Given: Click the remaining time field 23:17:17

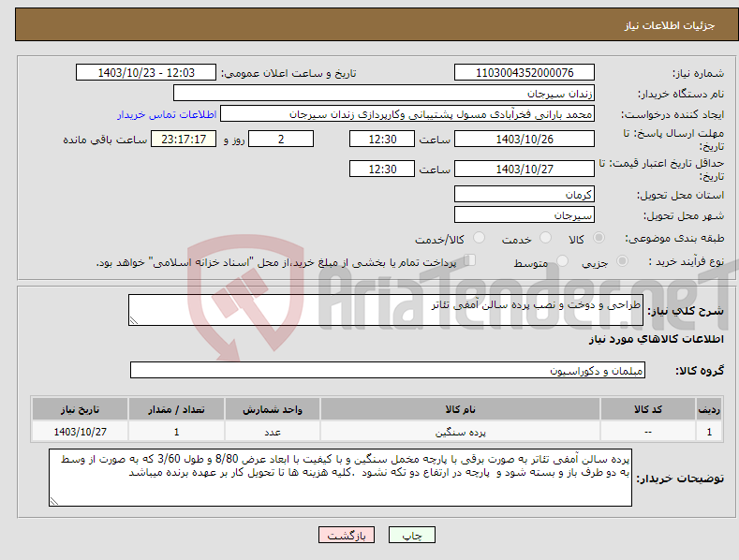Looking at the screenshot, I should tap(184, 139).
